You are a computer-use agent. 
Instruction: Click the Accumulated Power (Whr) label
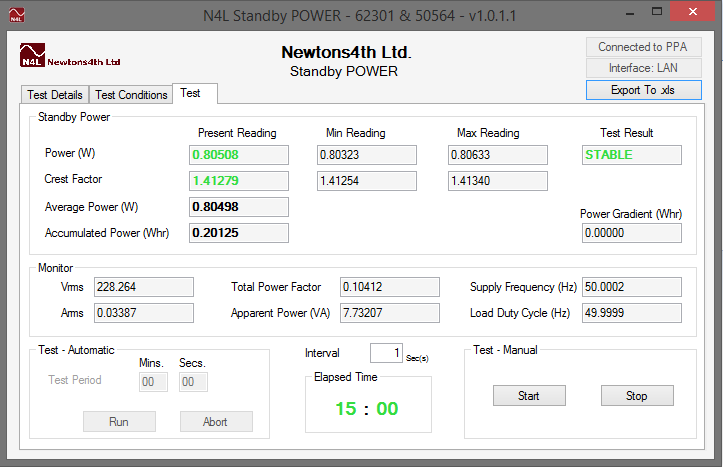[x=107, y=233]
